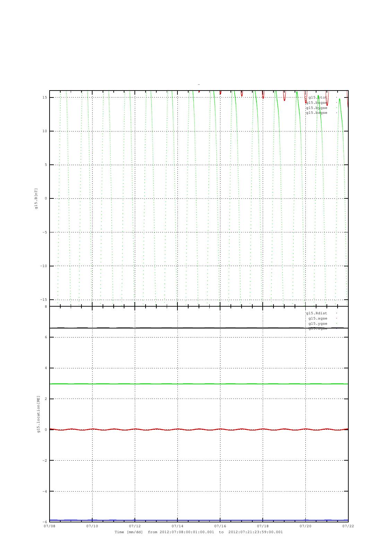Click the red xgse wavy line near zero
This screenshot has width=392, height=555.
point(199,429)
